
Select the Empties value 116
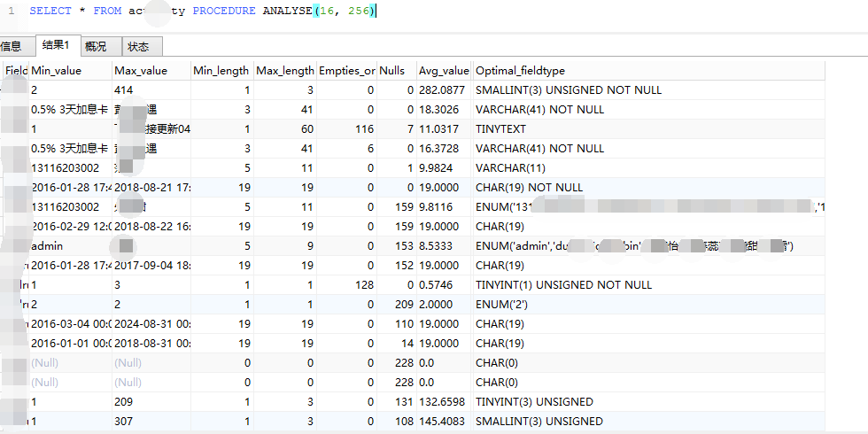[x=346, y=129]
